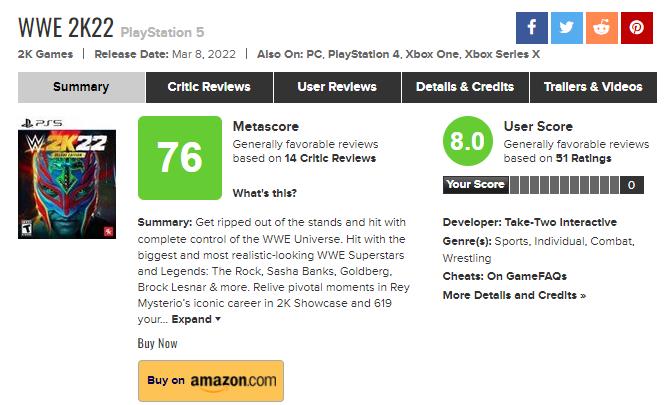Share the page on Facebook
The image size is (670, 405).
click(531, 27)
